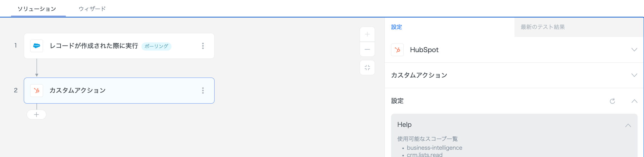Click the fit-to-screen collapse icon
The width and height of the screenshot is (644, 157).
point(367,67)
